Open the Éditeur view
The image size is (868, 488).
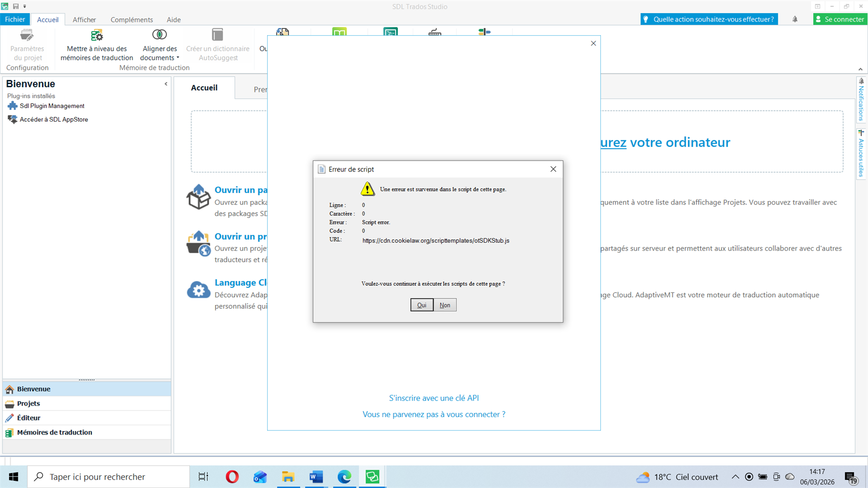[28, 418]
